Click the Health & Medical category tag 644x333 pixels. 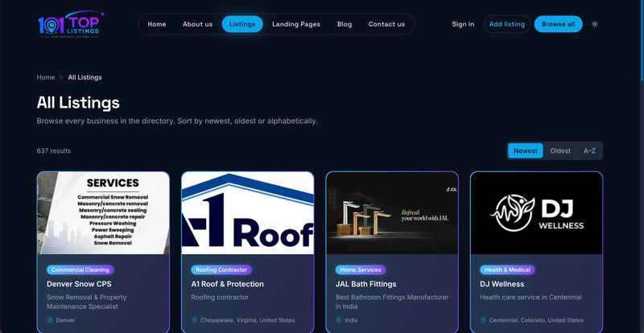pyautogui.click(x=507, y=269)
